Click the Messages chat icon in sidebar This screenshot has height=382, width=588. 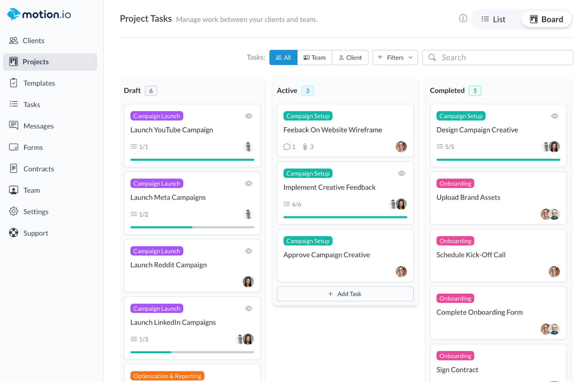pyautogui.click(x=14, y=126)
